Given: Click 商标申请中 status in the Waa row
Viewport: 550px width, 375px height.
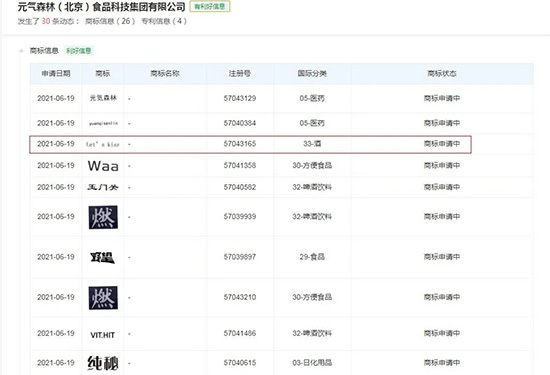Looking at the screenshot, I should point(442,165).
